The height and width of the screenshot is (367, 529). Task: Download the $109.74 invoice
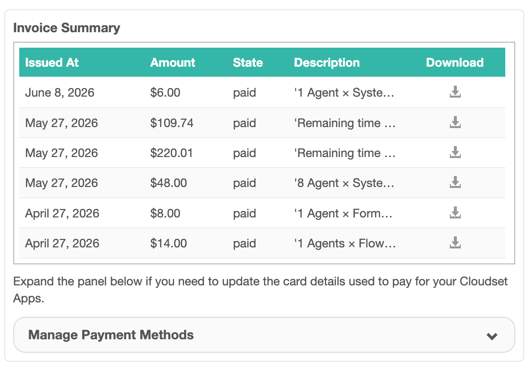tap(455, 122)
